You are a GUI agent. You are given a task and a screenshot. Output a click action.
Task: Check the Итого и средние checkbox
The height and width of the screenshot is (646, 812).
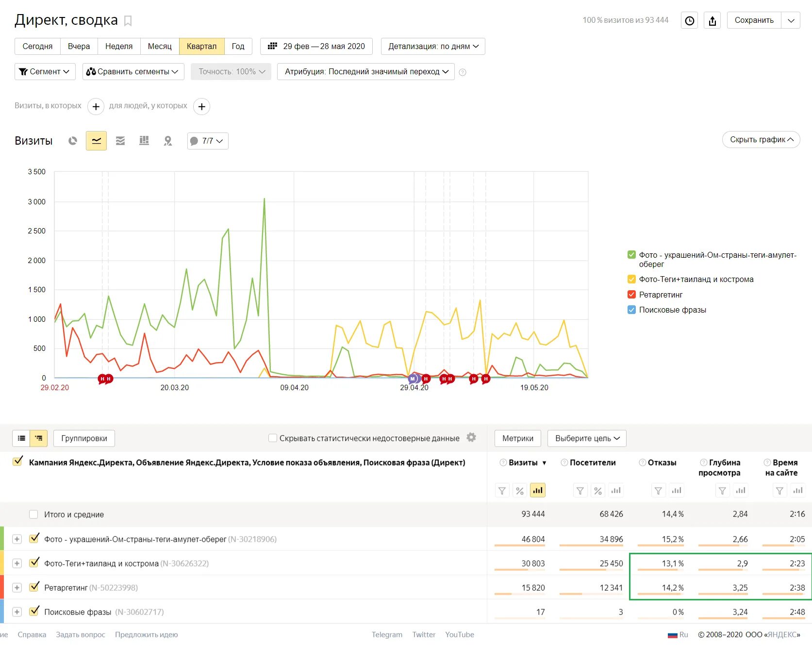[x=33, y=514]
